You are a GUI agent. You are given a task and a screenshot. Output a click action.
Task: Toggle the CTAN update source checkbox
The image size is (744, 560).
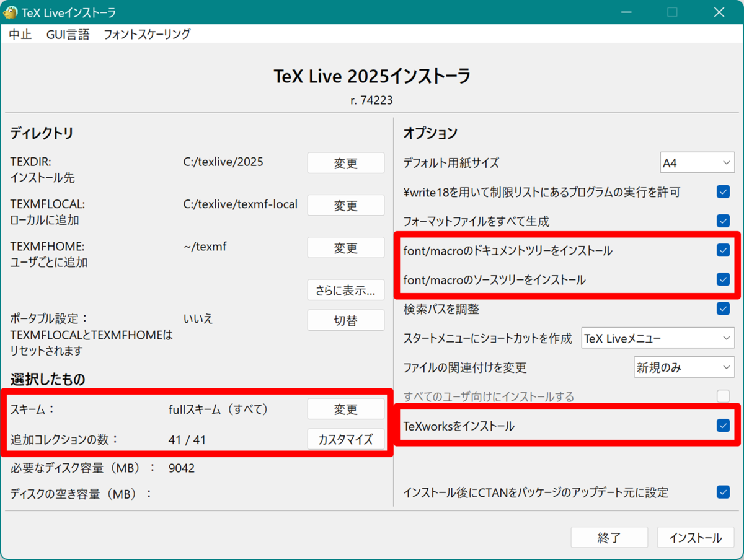(723, 492)
